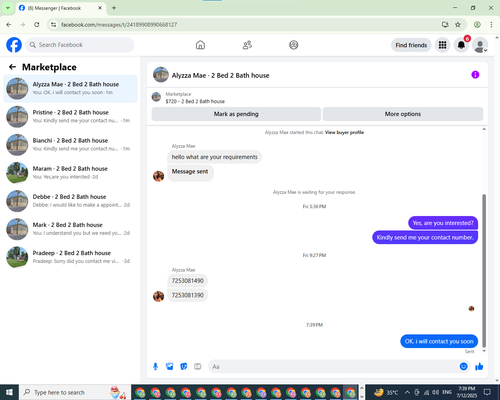This screenshot has height=400, width=500.
Task: Open Bianchi 2 Bed 2 Bath chat
Action: click(70, 144)
